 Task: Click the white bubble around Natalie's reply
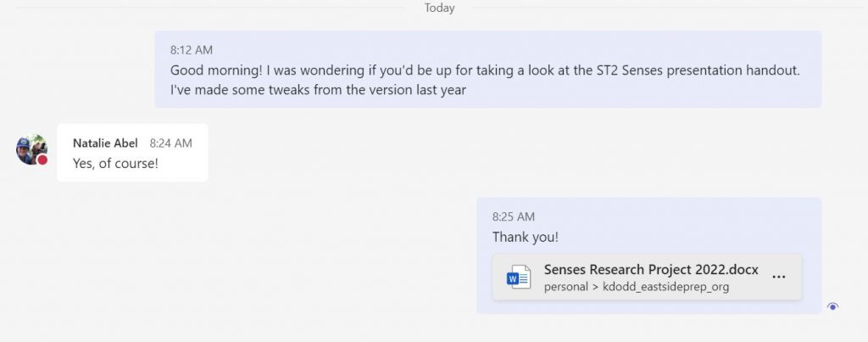click(x=132, y=153)
